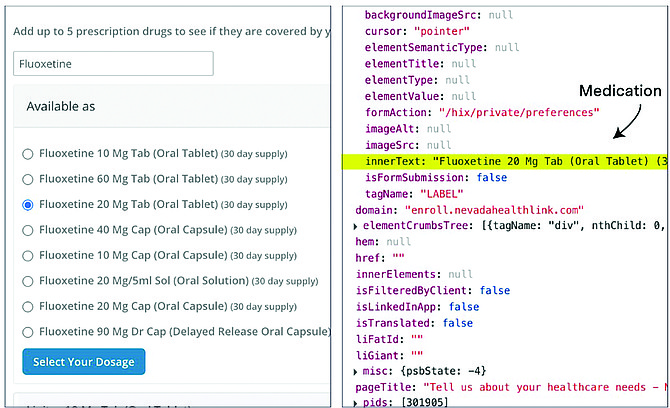Click the isFilteredByClient property
Image resolution: width=670 pixels, height=408 pixels.
(x=433, y=291)
